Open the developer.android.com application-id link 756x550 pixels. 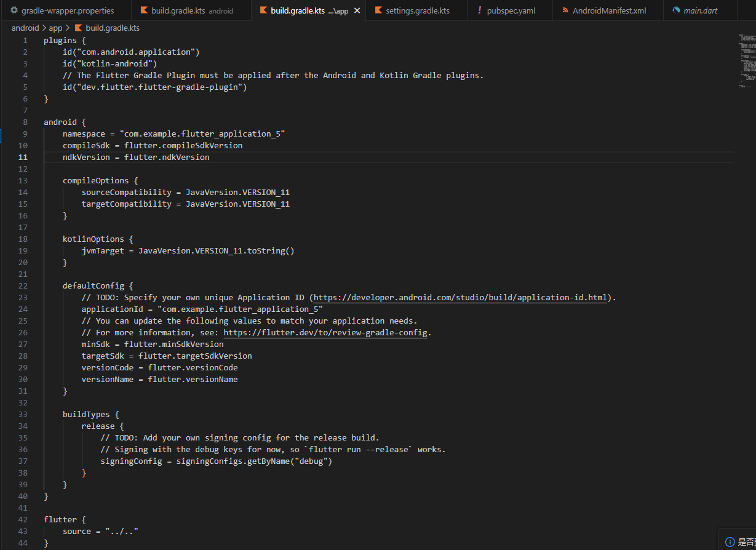pyautogui.click(x=461, y=298)
